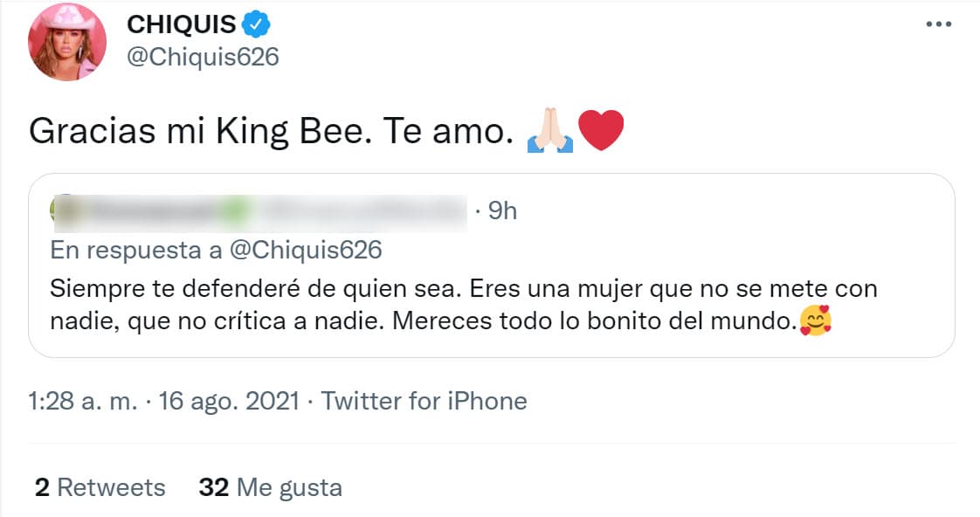Open the tweet options menu via the three dots
The height and width of the screenshot is (517, 980).
[x=939, y=24]
